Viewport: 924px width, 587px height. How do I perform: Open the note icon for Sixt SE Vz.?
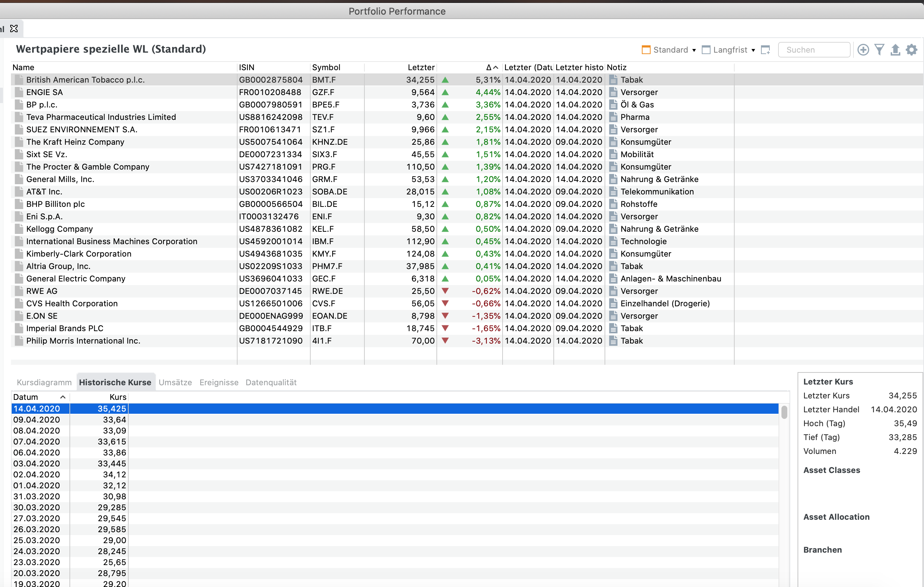(613, 154)
